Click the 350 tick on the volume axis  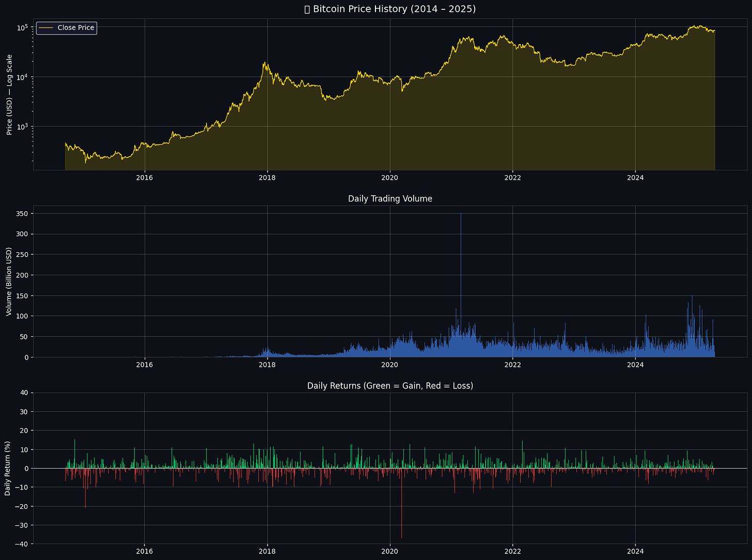pos(21,213)
